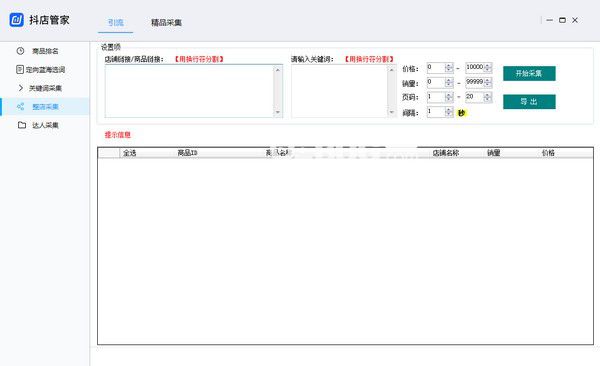Switch to the 精品采集 tab
Screen dimensions: 600x366
pos(166,23)
